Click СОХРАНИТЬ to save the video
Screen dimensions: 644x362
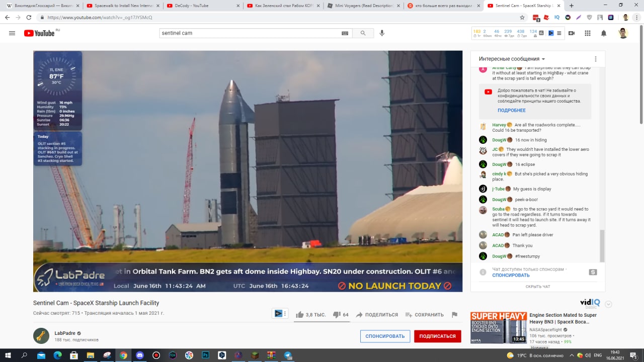(x=425, y=315)
